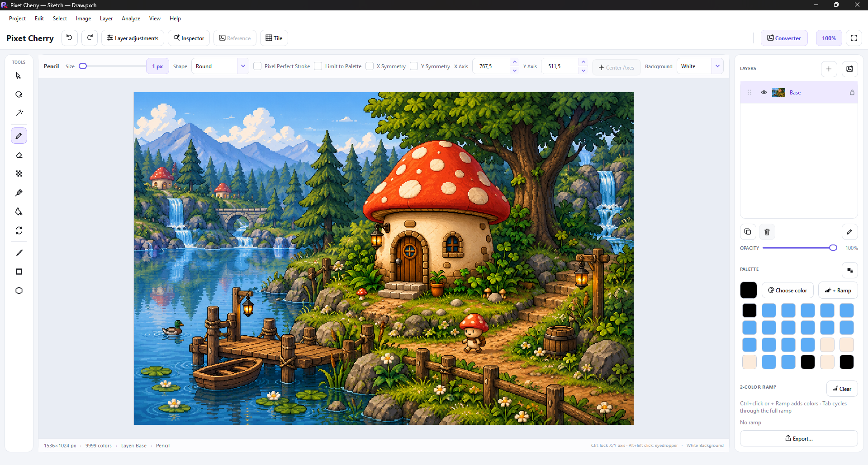
Task: Enable Pixel Perfect Stroke checkbox
Action: pos(257,66)
